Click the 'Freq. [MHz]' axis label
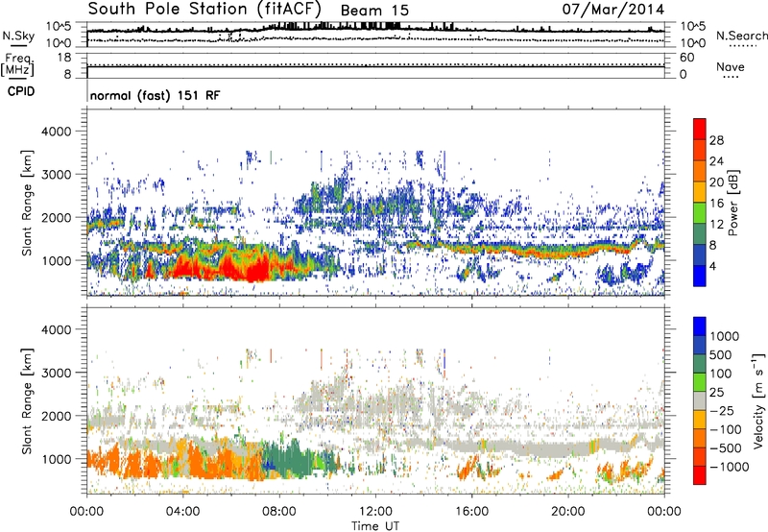The image size is (768, 532). pos(17,65)
